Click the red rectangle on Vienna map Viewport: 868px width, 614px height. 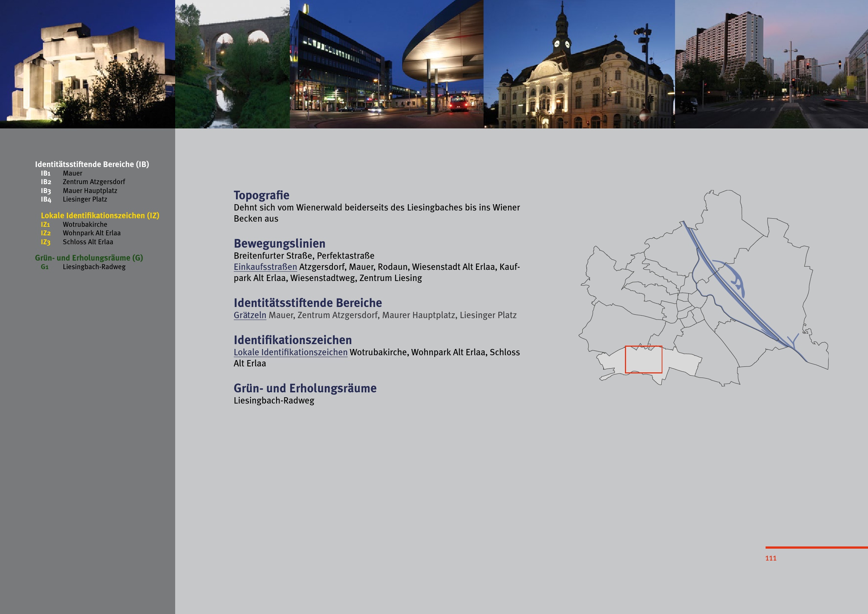click(643, 360)
